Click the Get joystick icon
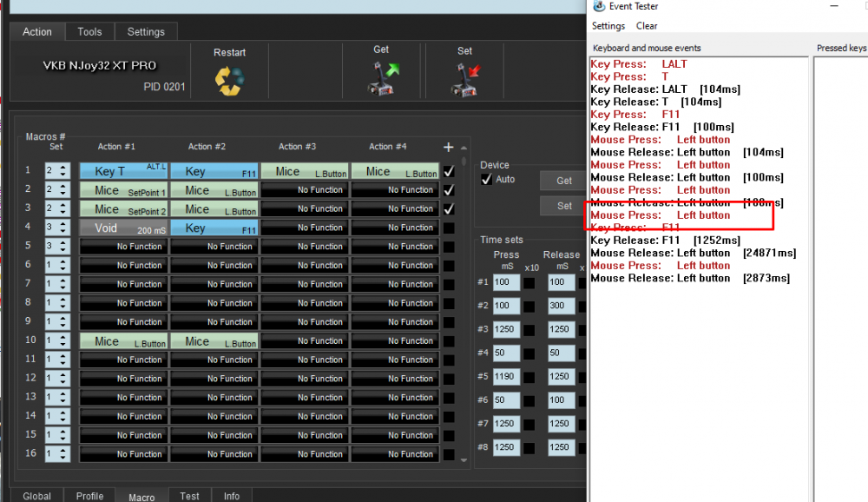The width and height of the screenshot is (868, 502). click(383, 78)
